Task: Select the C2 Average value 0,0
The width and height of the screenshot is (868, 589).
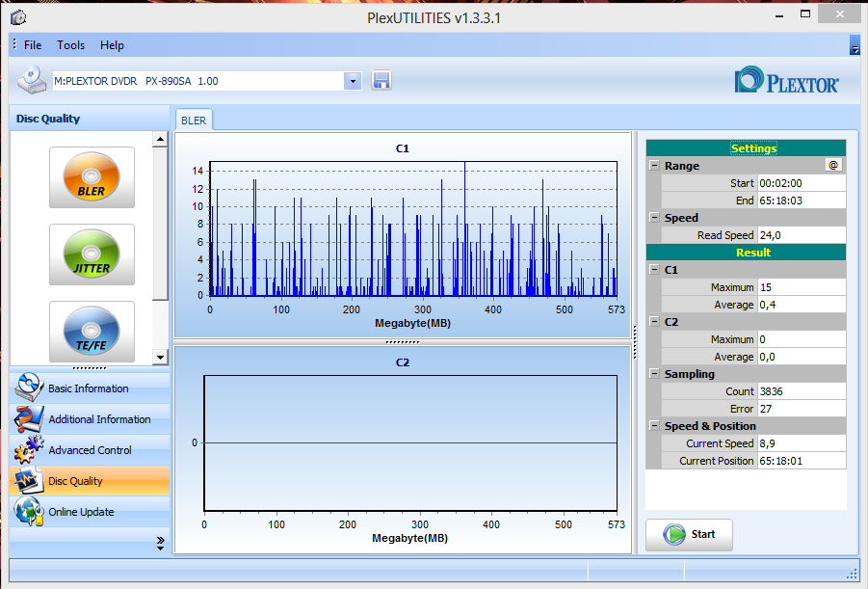Action: point(801,357)
